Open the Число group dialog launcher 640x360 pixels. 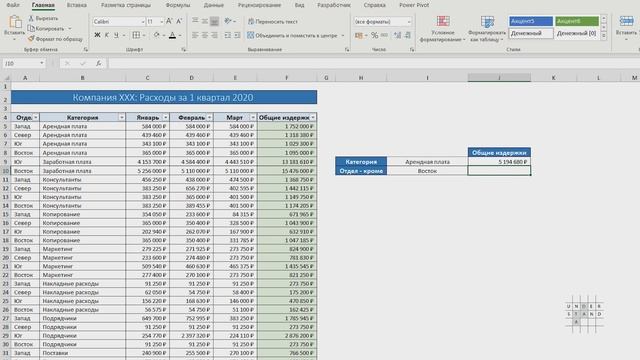(412, 49)
